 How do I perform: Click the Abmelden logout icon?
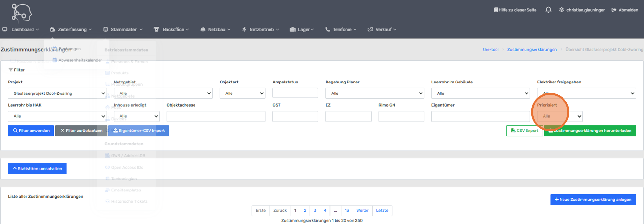tap(614, 10)
